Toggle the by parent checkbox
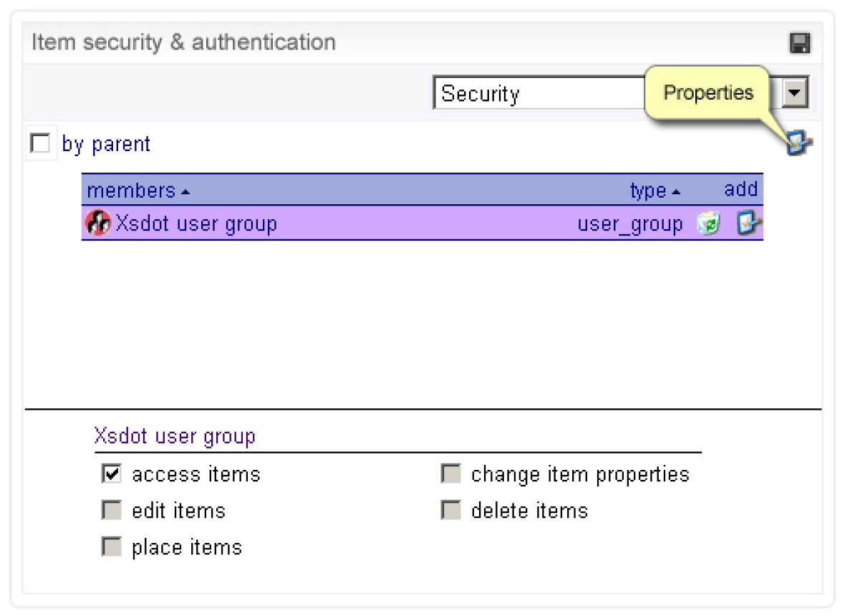Viewport: 845px width, 616px height. point(40,144)
